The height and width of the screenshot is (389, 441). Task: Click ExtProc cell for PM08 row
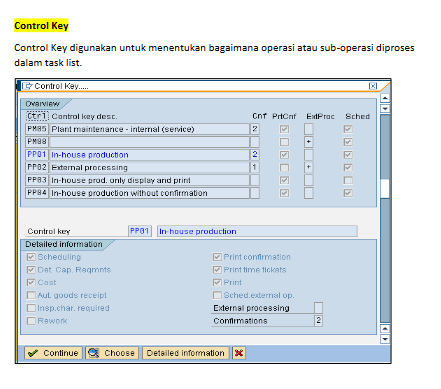pyautogui.click(x=309, y=142)
